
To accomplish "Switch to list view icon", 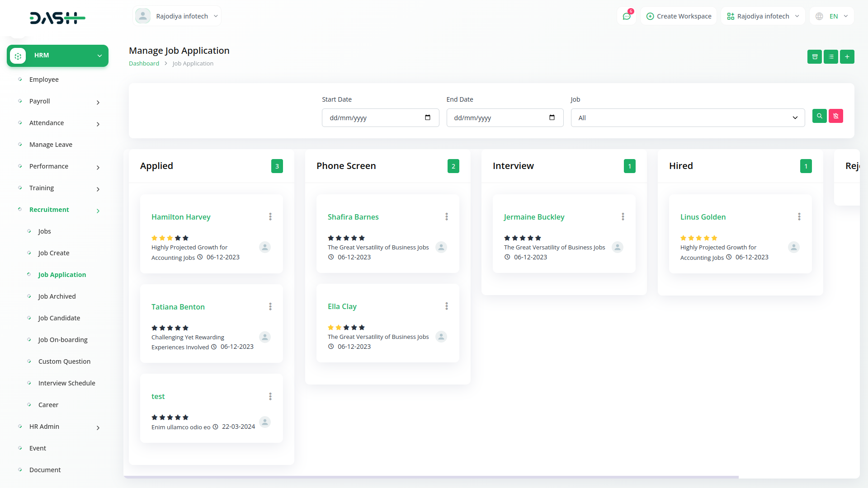I will coord(830,57).
